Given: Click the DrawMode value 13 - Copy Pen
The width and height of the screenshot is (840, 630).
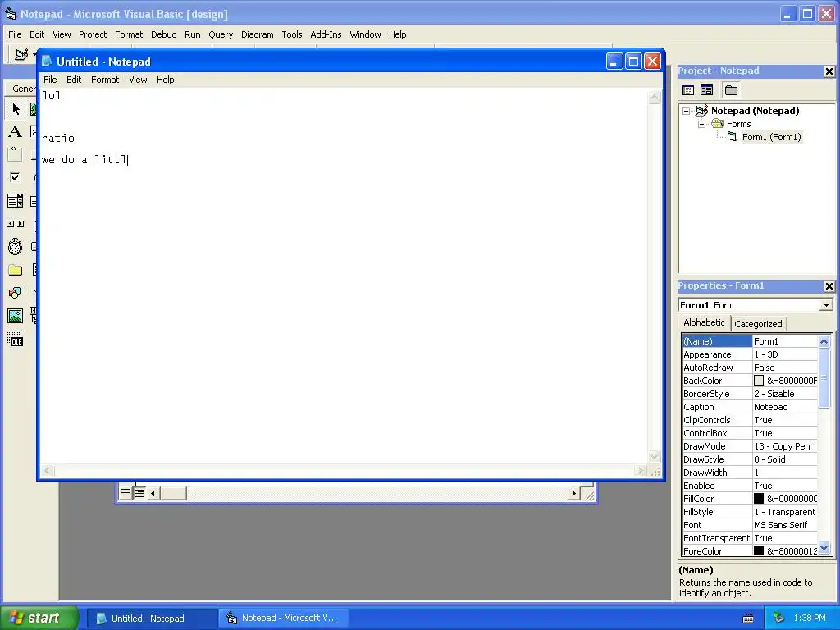Looking at the screenshot, I should (782, 446).
